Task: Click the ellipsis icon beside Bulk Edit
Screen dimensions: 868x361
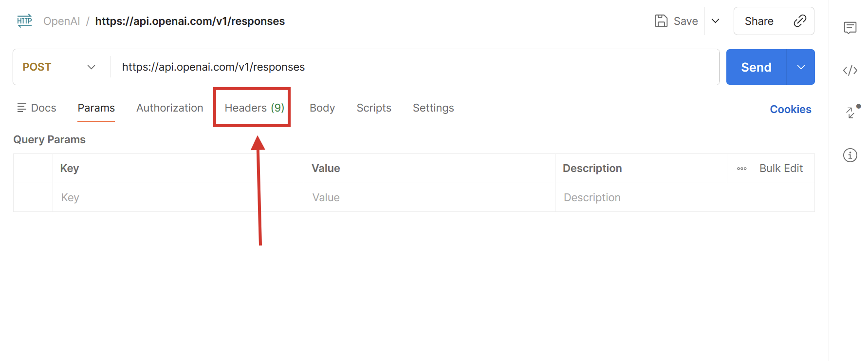Action: tap(741, 168)
